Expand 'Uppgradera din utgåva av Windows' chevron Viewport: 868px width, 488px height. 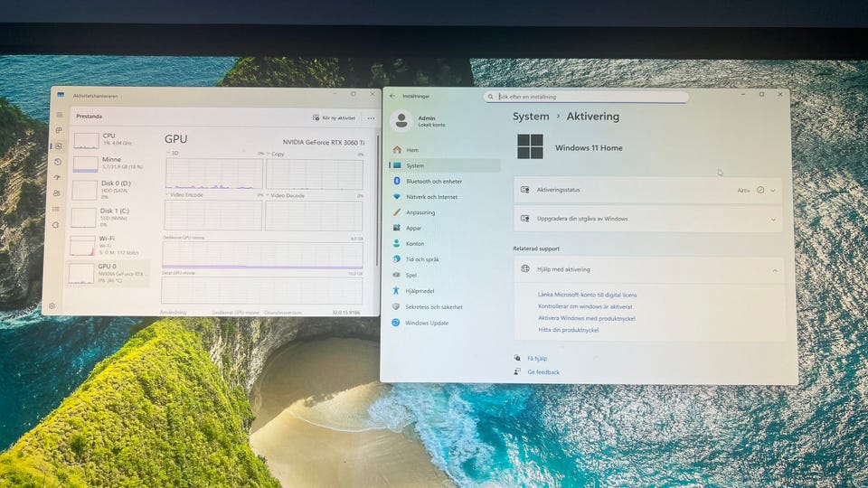point(773,220)
